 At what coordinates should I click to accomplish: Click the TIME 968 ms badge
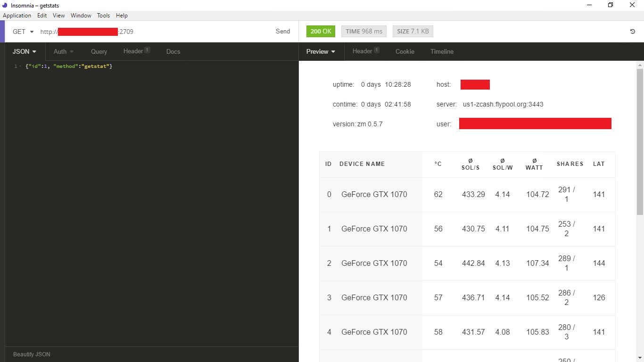(364, 32)
